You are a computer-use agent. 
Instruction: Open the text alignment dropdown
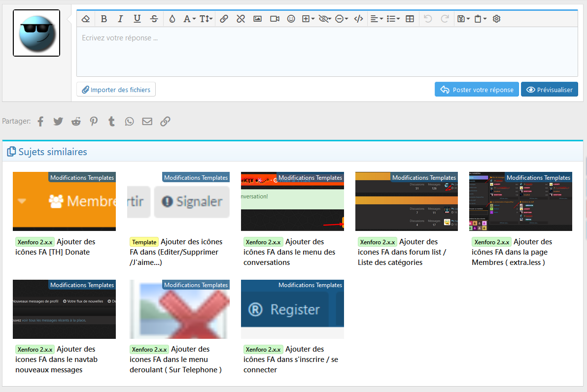[x=377, y=19]
